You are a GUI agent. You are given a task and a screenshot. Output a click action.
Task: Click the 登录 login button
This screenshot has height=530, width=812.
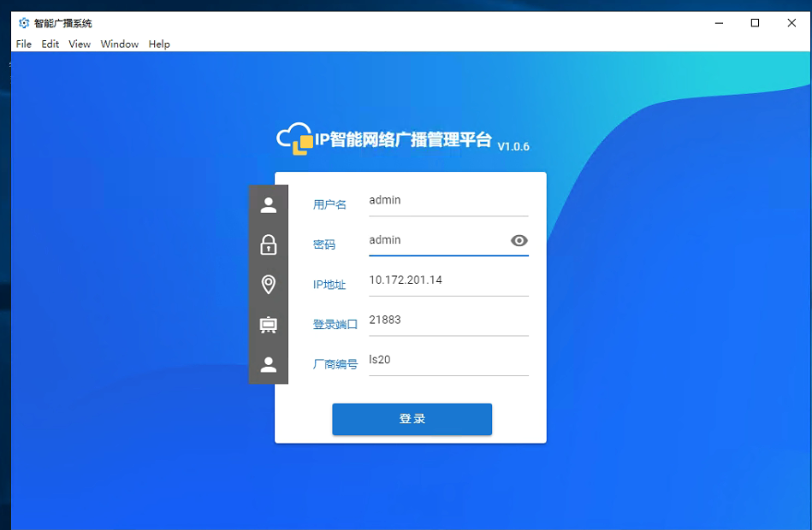pyautogui.click(x=412, y=419)
